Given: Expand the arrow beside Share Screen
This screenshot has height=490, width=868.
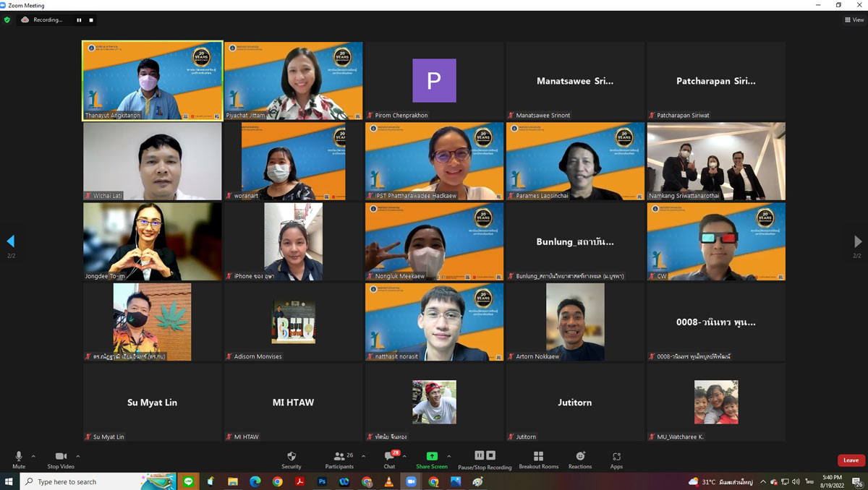Looking at the screenshot, I should tap(448, 456).
